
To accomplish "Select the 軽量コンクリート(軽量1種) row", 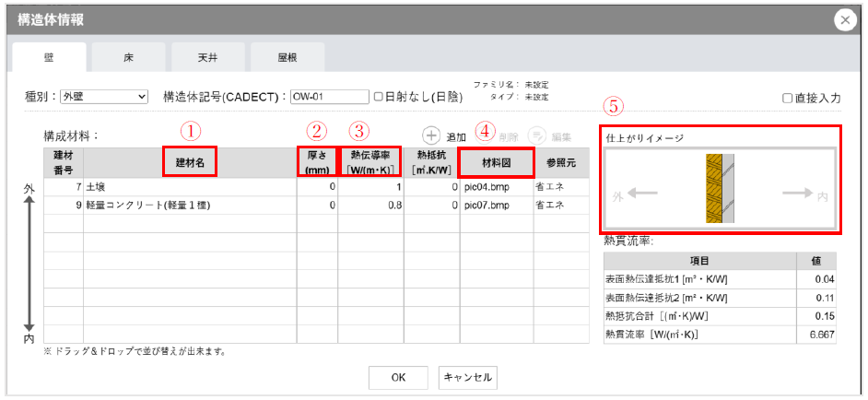I will [x=189, y=206].
